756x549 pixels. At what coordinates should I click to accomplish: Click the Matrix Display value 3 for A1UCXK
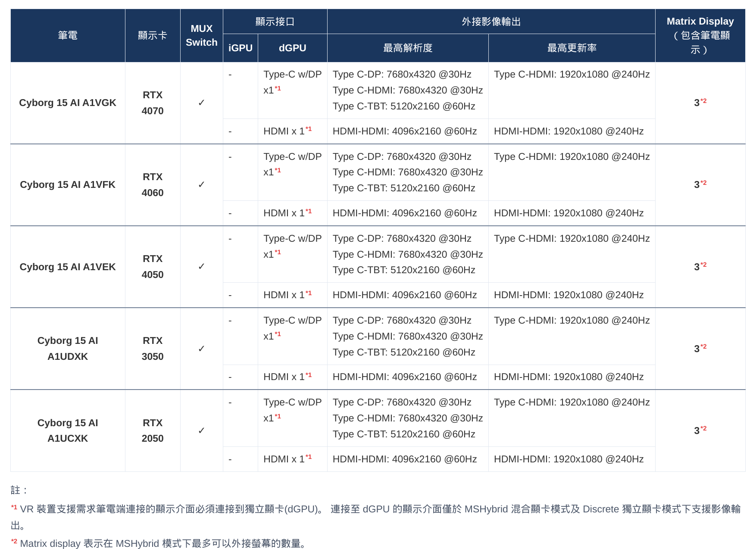pos(700,430)
